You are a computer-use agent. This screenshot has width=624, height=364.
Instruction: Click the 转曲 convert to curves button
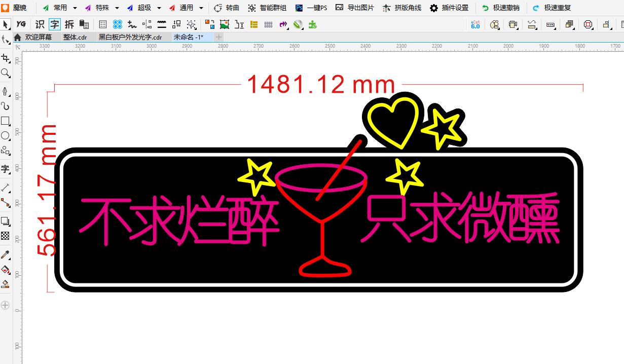coord(227,8)
